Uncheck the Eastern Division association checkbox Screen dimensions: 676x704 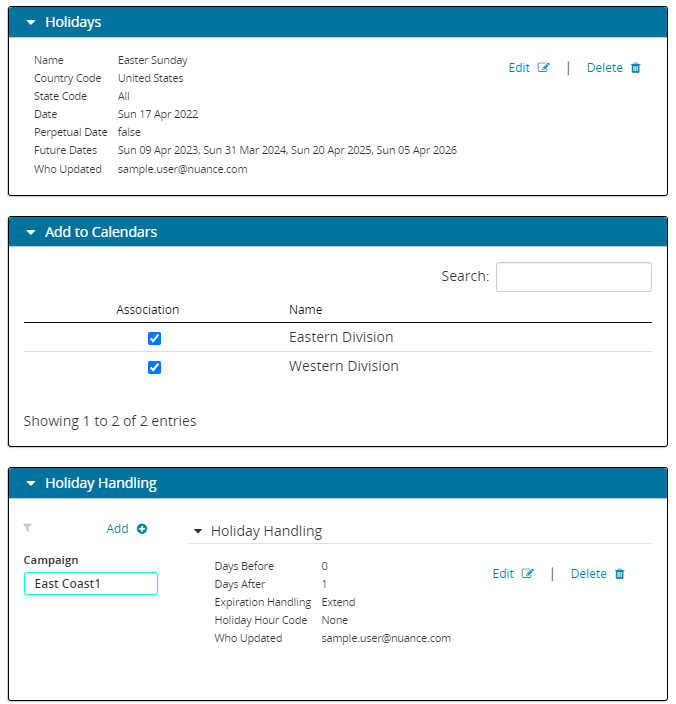tap(154, 338)
